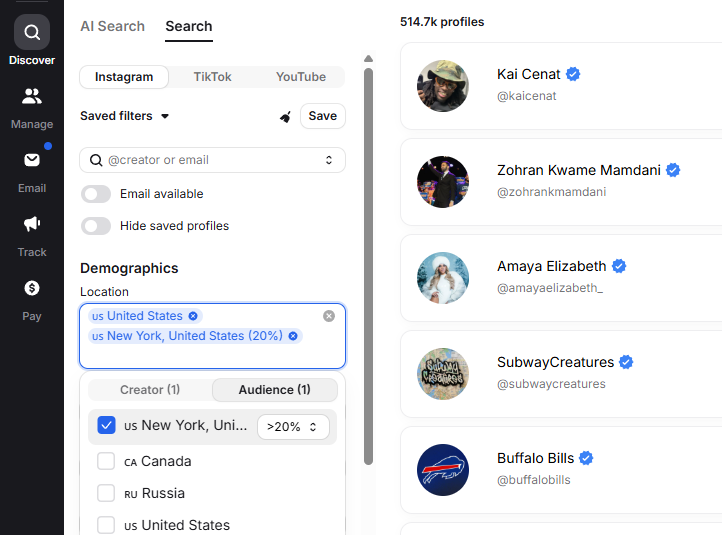
Task: Open the Track megaphone icon
Action: (x=32, y=224)
